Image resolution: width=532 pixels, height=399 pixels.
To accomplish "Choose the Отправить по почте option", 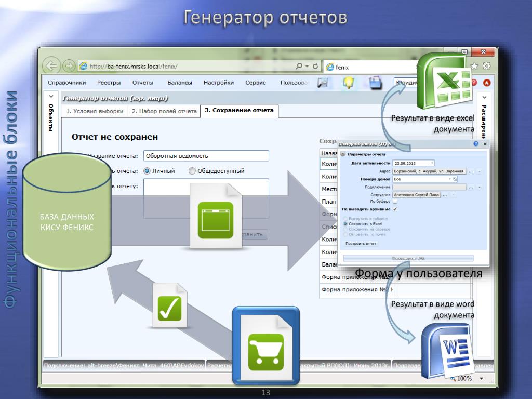I will click(345, 234).
